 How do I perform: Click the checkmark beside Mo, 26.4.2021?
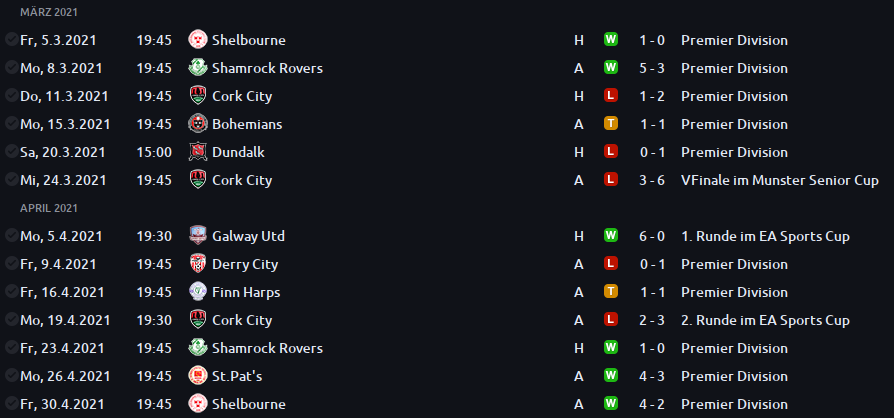point(11,375)
